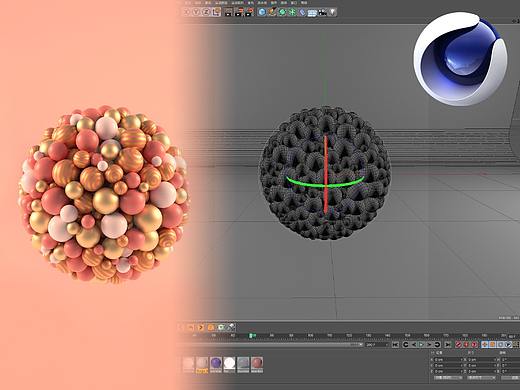Image resolution: width=520 pixels, height=390 pixels.
Task: Click the Render View clapperboard icon
Action: (x=228, y=12)
